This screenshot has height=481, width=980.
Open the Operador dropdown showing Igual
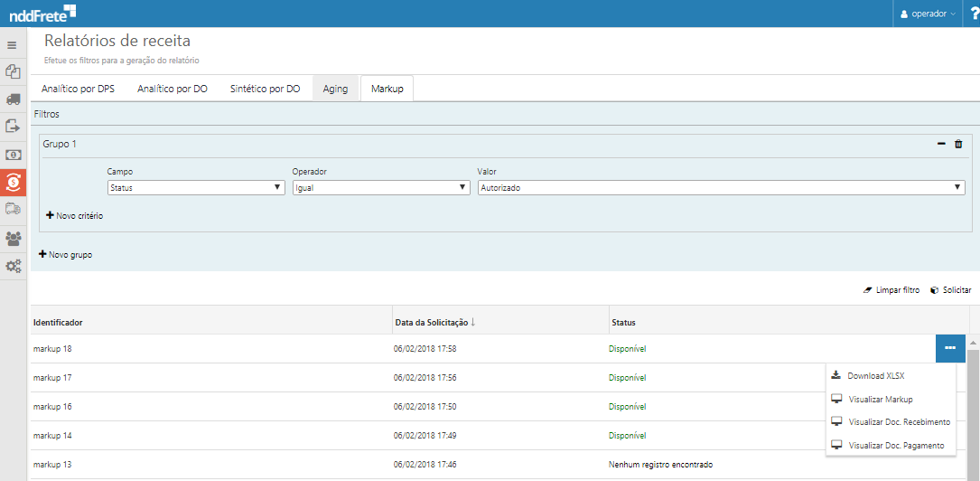pos(381,188)
